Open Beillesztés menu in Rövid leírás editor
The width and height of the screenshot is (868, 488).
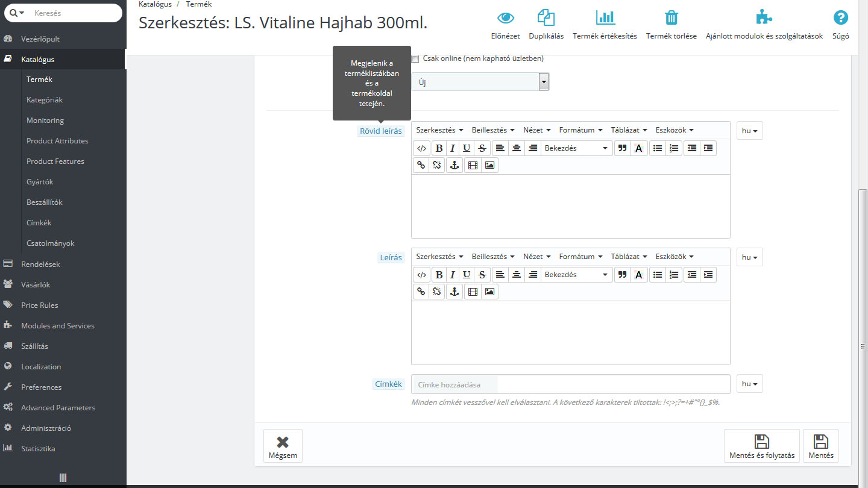[x=493, y=130]
